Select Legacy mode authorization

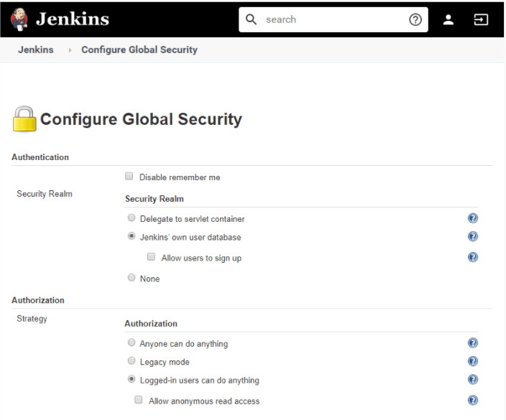click(x=131, y=361)
